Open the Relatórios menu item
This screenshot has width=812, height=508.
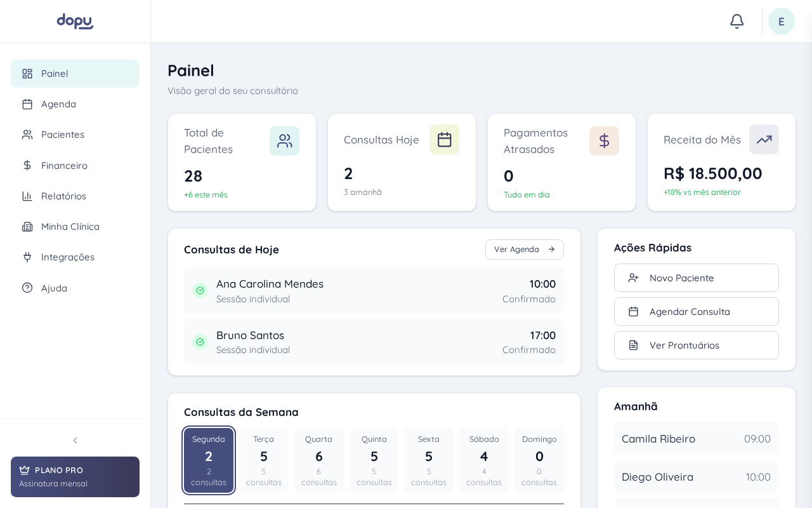pyautogui.click(x=75, y=196)
